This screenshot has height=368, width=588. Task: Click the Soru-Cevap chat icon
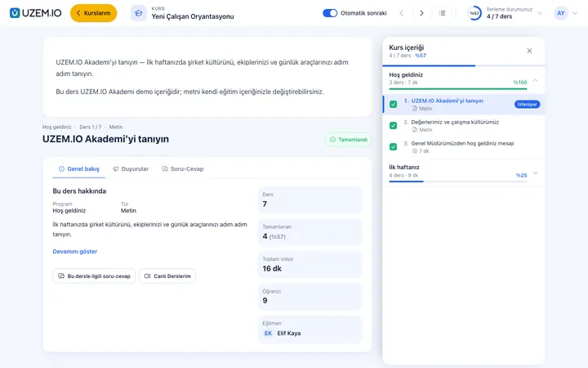165,169
